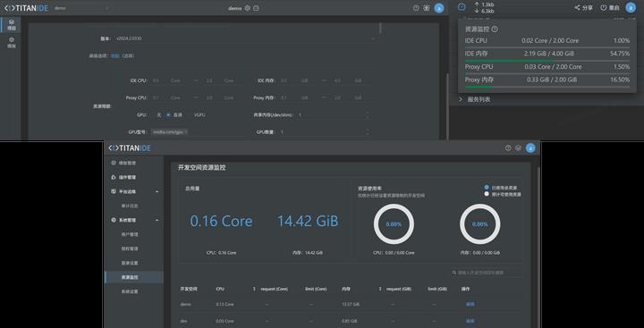The width and height of the screenshot is (644, 328).
Task: Open the 插件管理 plugin icon in admin sidebar
Action: click(x=114, y=177)
